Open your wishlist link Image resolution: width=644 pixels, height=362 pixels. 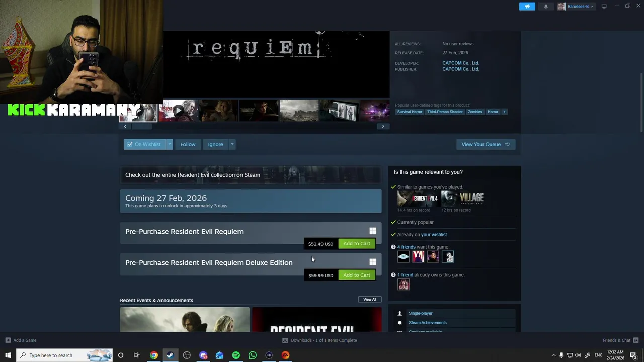point(434,235)
